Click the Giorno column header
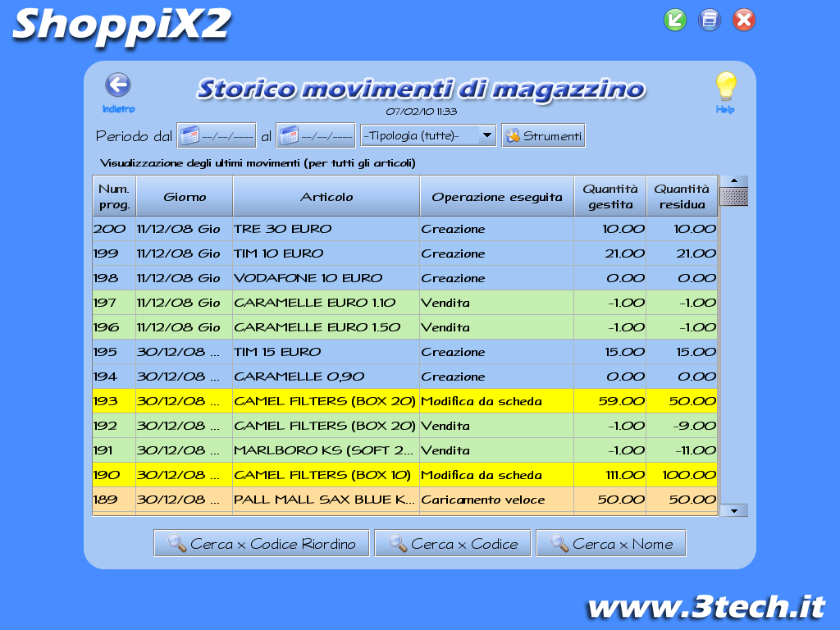Viewport: 840px width, 630px height. [185, 197]
